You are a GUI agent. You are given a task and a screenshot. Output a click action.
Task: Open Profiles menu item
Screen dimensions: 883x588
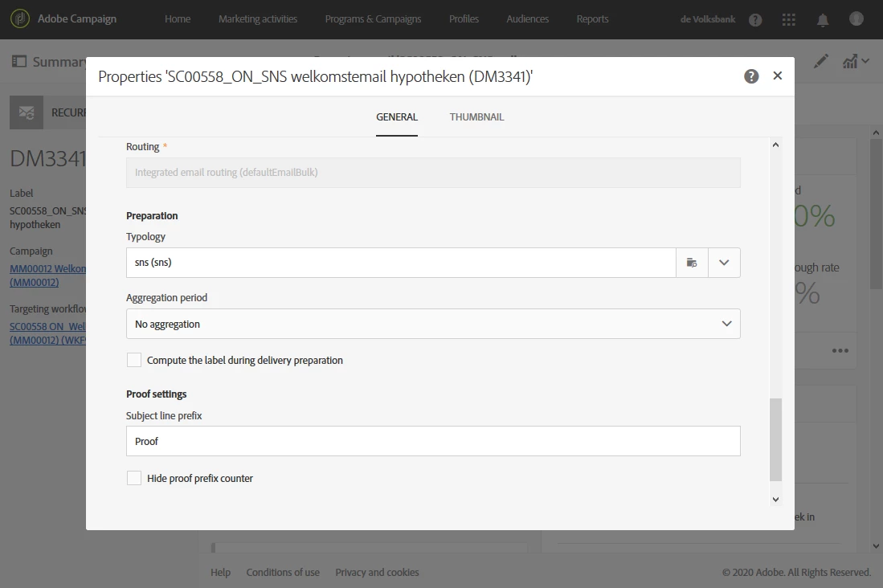click(464, 19)
